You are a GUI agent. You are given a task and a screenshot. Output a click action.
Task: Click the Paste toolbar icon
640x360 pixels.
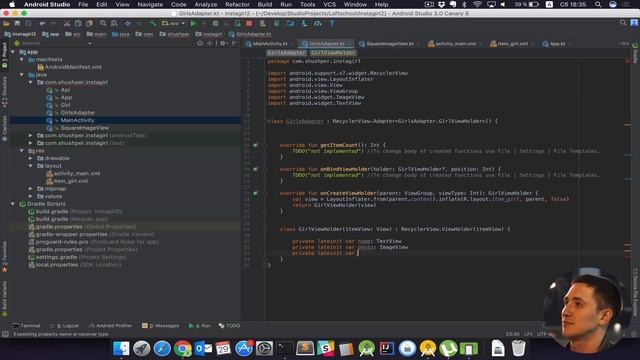click(89, 24)
